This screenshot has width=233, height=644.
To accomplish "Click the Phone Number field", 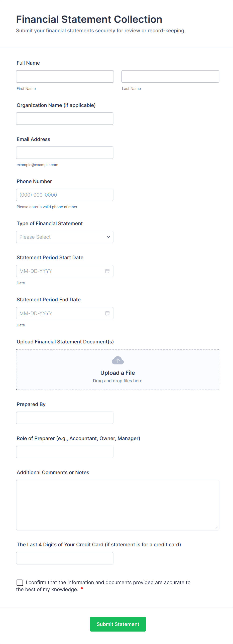I will 65,195.
